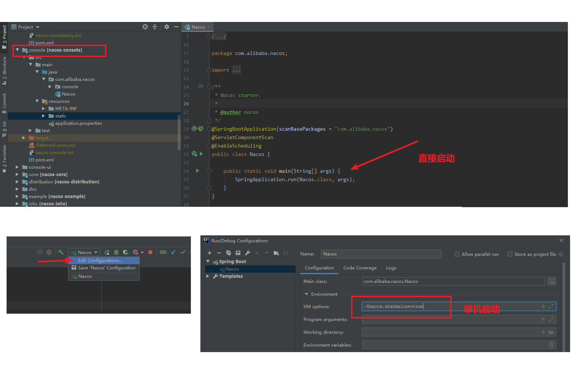Image resolution: width=588 pixels, height=366 pixels.
Task: Open the Favorites tool window tab
Action: coord(4,158)
